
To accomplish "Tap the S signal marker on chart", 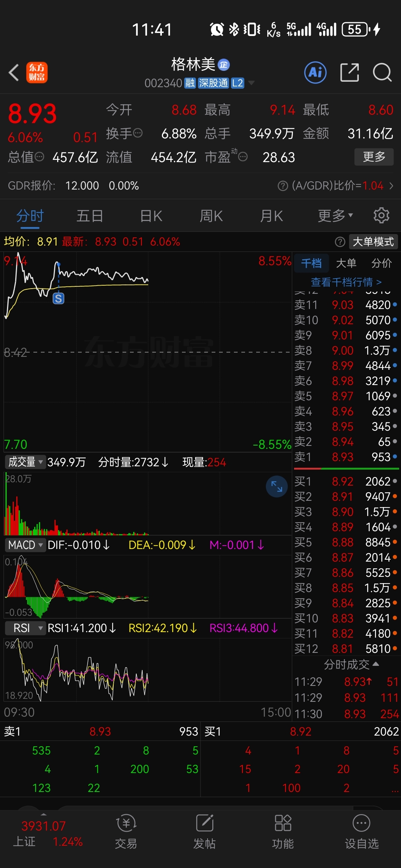I will pyautogui.click(x=59, y=298).
